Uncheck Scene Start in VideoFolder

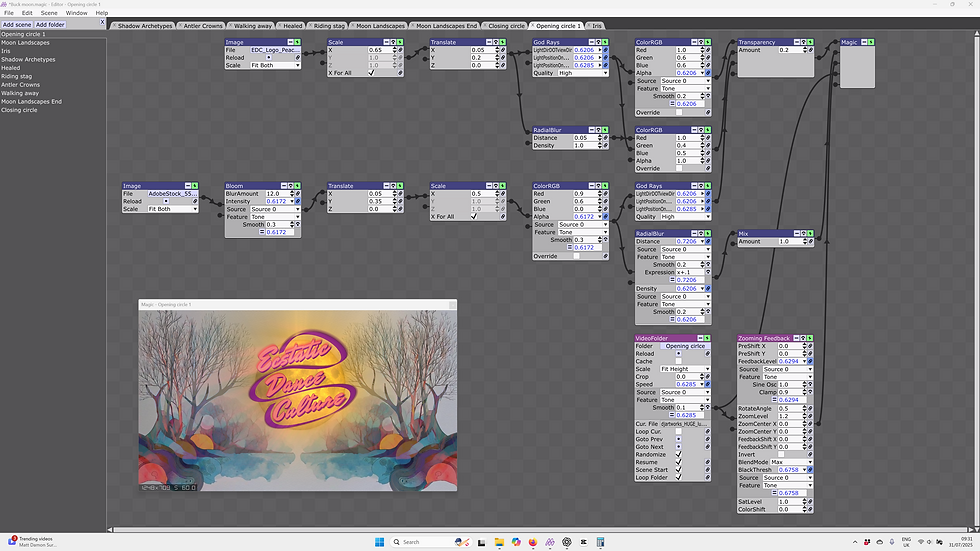point(678,470)
